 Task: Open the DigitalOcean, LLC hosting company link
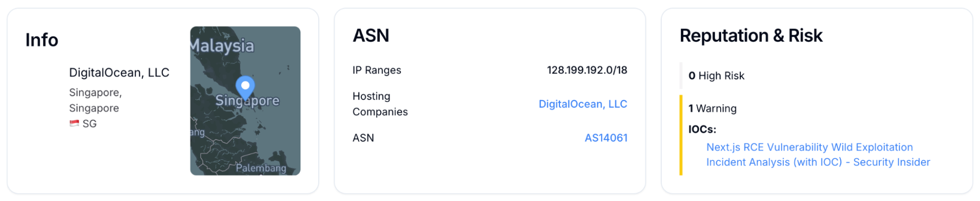pyautogui.click(x=582, y=104)
